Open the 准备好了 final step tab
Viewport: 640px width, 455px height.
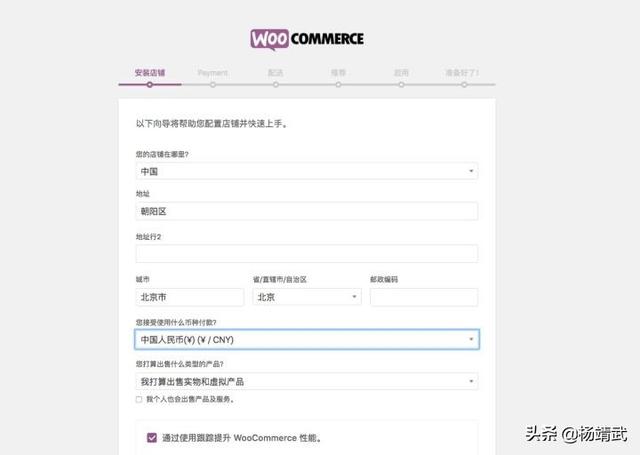pyautogui.click(x=462, y=73)
